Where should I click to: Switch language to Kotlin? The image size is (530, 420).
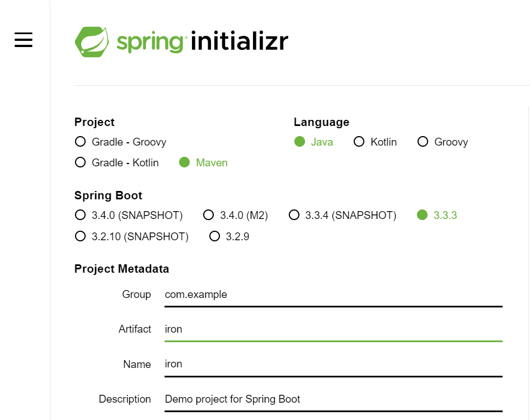359,142
